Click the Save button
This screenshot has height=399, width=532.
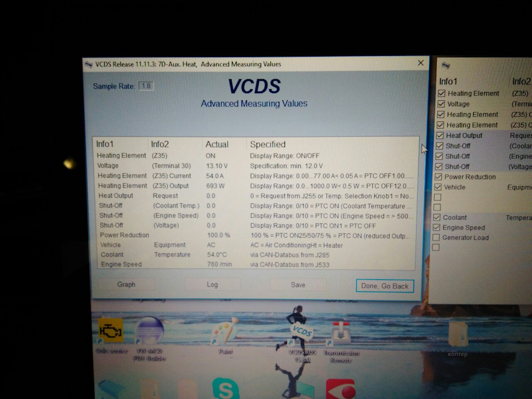pyautogui.click(x=298, y=285)
